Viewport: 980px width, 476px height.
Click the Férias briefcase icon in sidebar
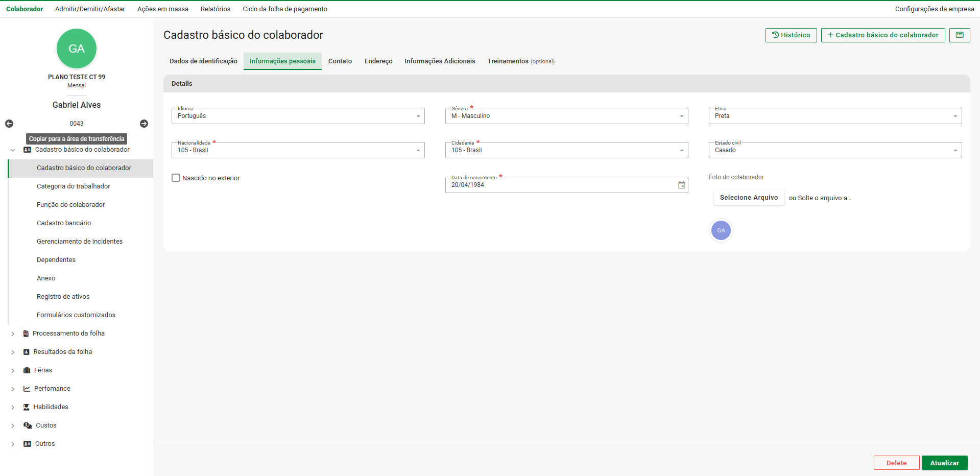pyautogui.click(x=27, y=370)
